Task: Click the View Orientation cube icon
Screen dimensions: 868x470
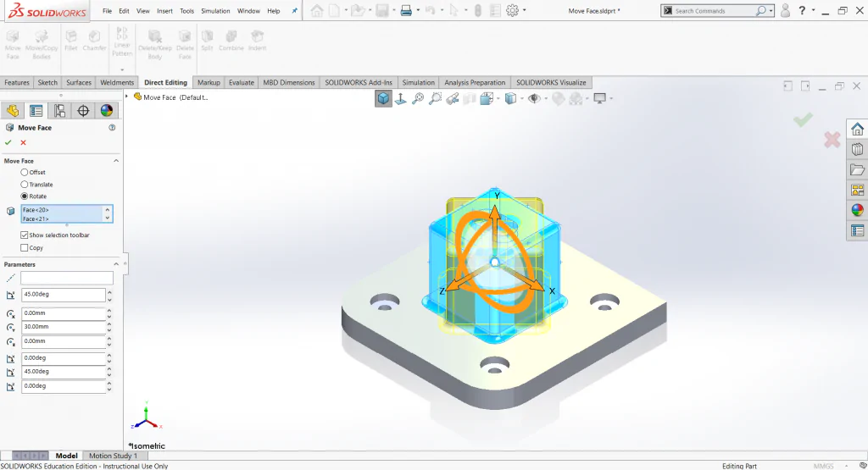Action: point(383,98)
